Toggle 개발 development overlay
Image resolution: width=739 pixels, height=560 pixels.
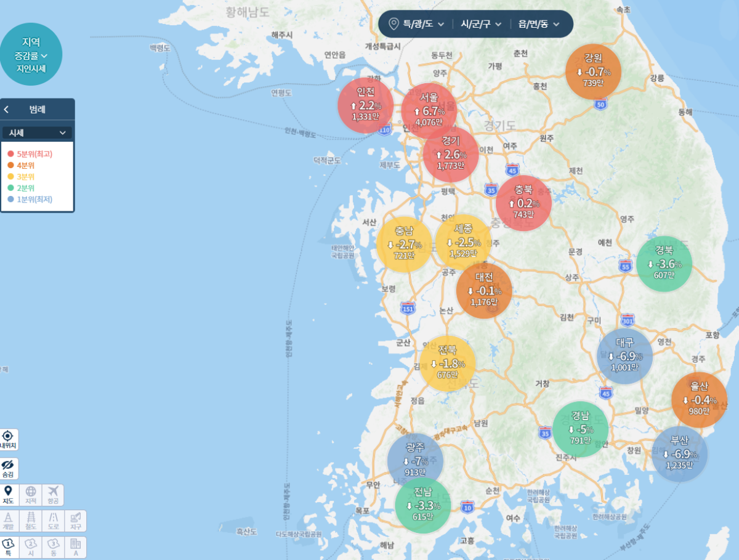(x=9, y=521)
